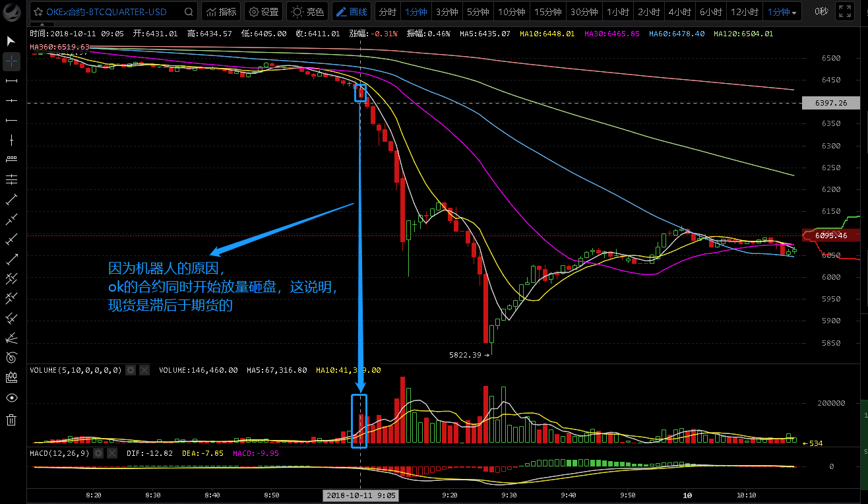Switch to the 分时 time-share view
Viewport: 868px width, 504px height.
coord(388,12)
